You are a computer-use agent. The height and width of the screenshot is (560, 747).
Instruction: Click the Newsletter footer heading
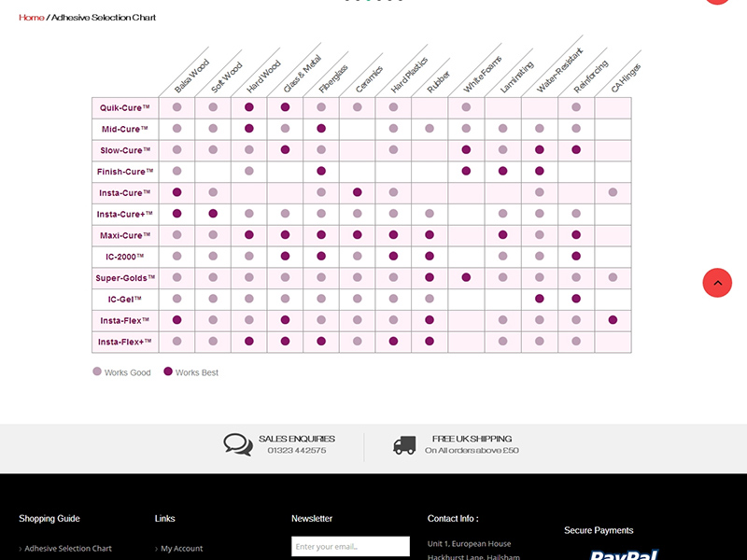[312, 519]
